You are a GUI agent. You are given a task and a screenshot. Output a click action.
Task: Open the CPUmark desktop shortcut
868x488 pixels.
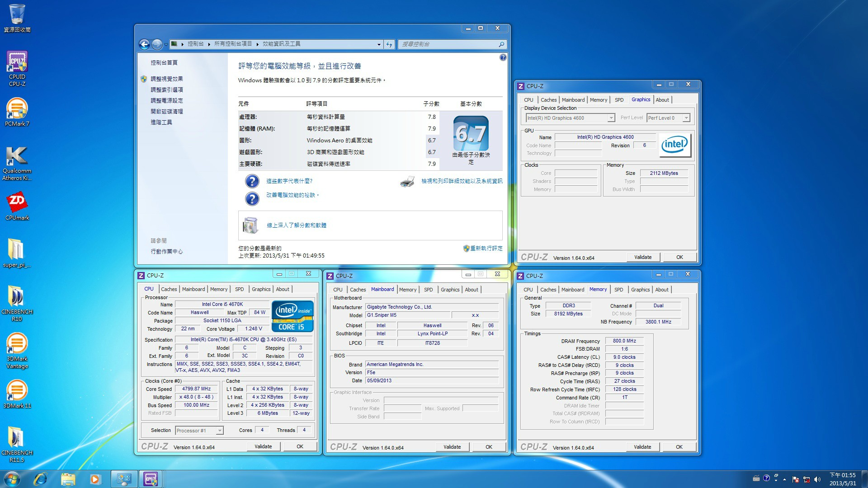click(x=17, y=206)
